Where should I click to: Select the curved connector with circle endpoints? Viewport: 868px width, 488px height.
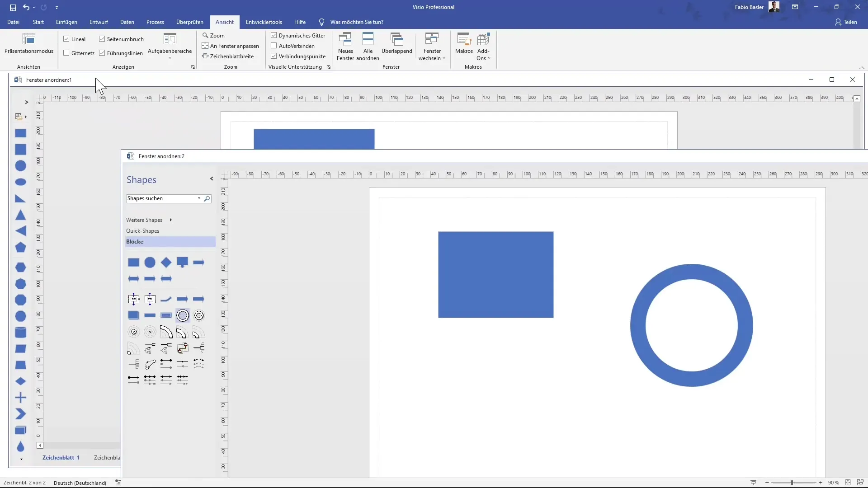pyautogui.click(x=150, y=364)
